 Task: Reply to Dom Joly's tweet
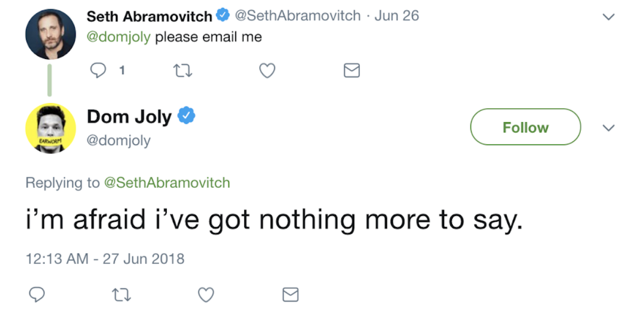(x=36, y=294)
